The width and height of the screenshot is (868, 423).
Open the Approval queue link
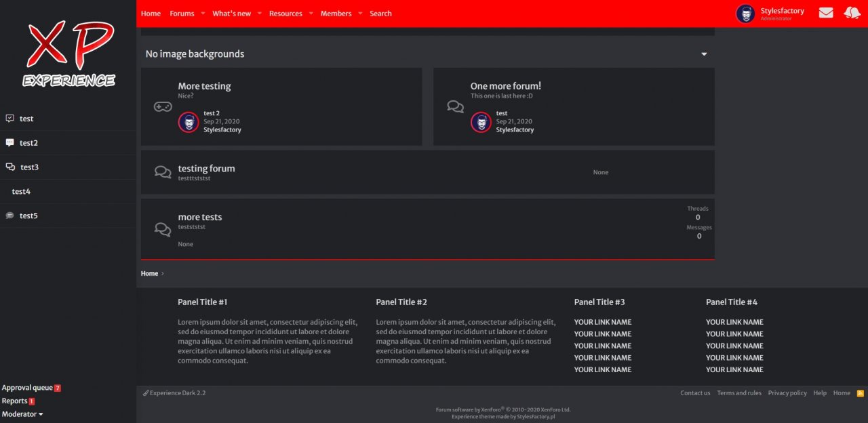pos(27,388)
